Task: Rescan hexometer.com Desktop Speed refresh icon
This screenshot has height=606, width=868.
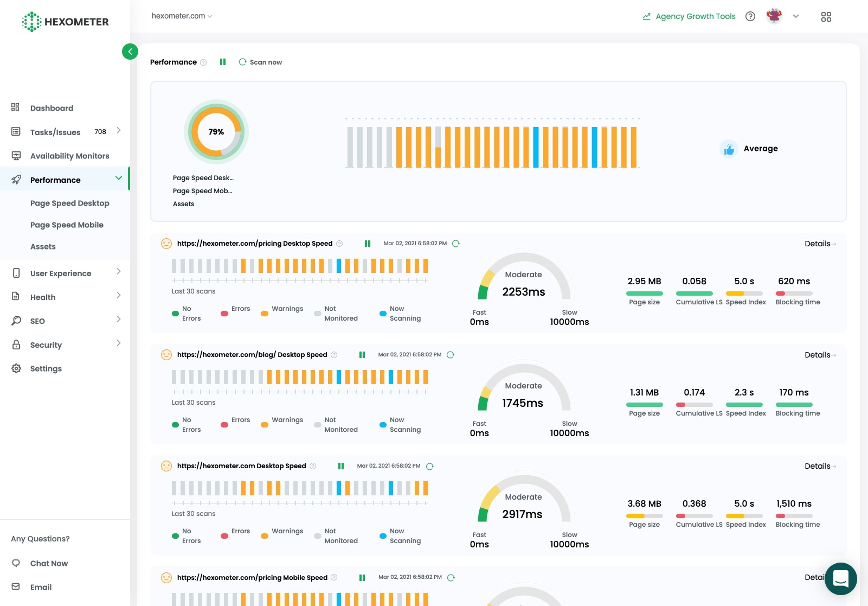Action: pyautogui.click(x=430, y=466)
